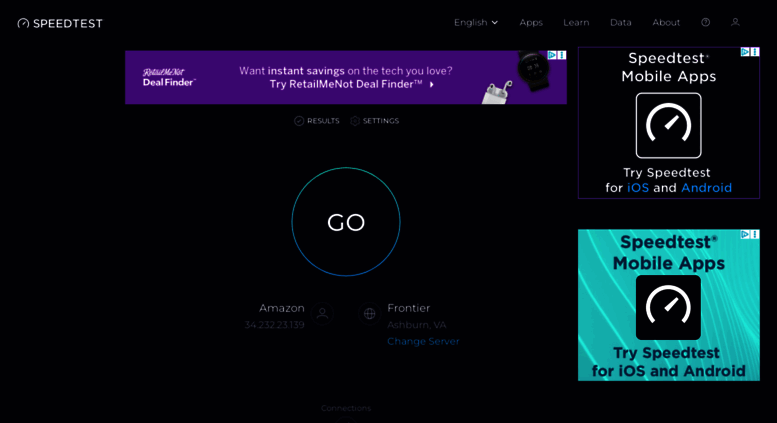Click the Change Server link

tap(423, 341)
